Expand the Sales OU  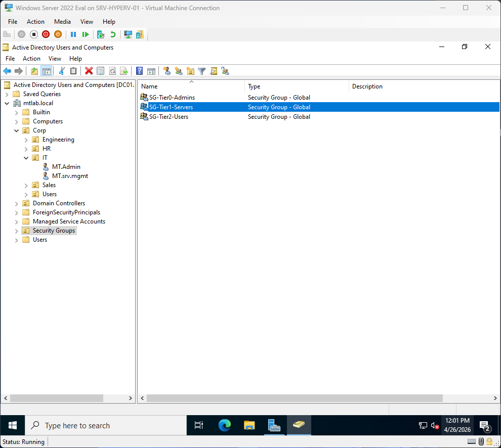point(26,185)
